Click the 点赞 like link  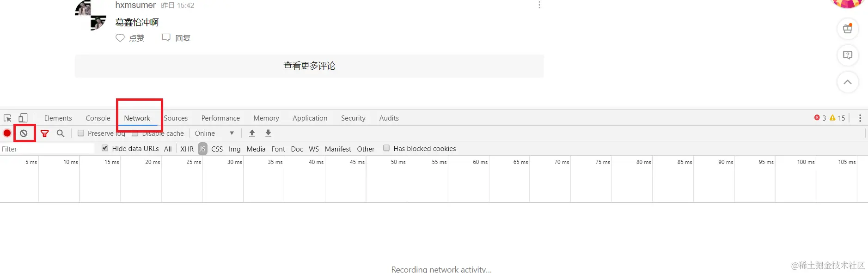(136, 38)
